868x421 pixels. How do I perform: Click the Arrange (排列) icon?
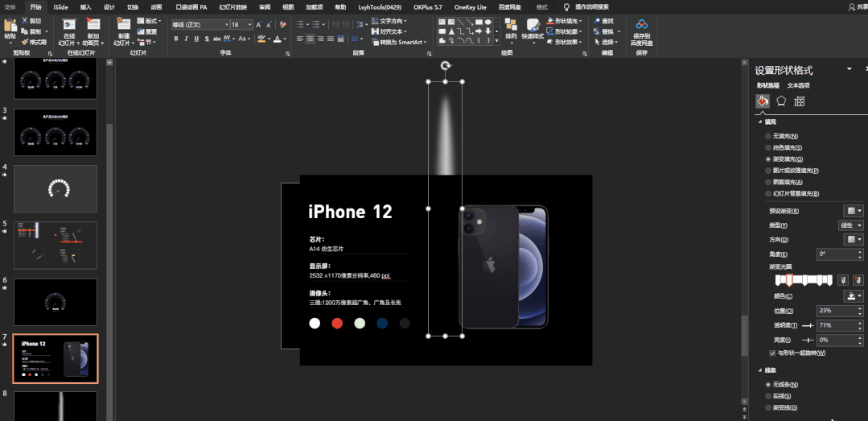pos(511,26)
